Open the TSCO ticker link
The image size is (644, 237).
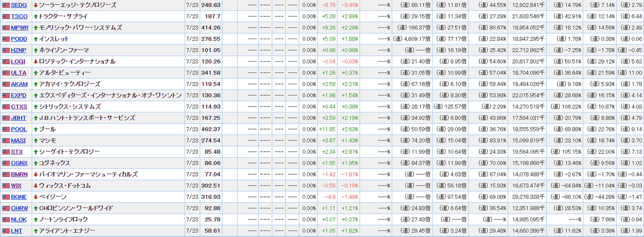point(19,16)
